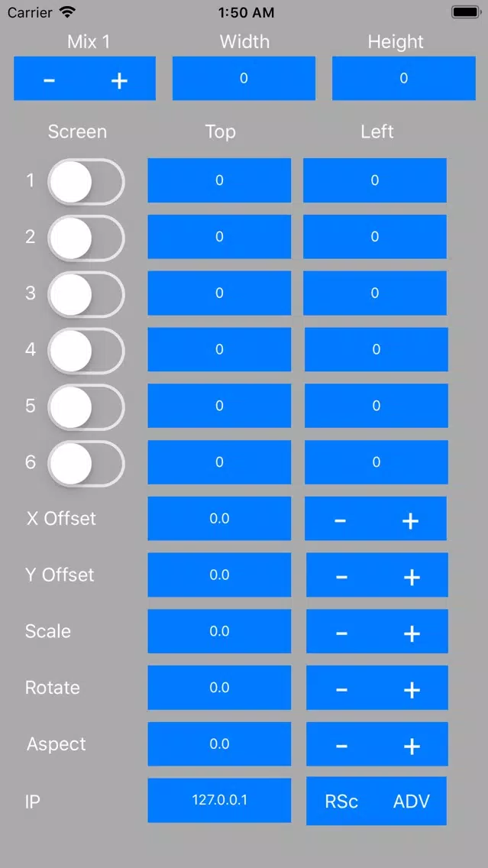Select the Height input field
The image size is (488, 868).
[x=404, y=79]
